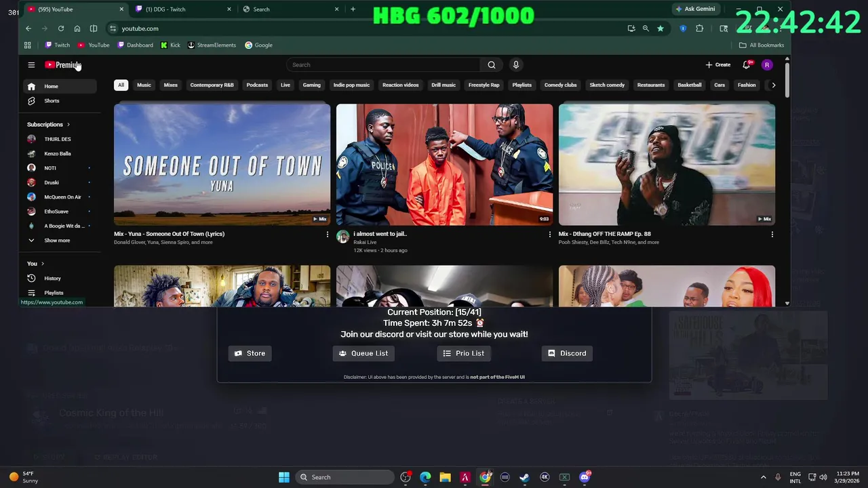Open All Bookmarks folder
The image size is (868, 488).
click(762, 45)
